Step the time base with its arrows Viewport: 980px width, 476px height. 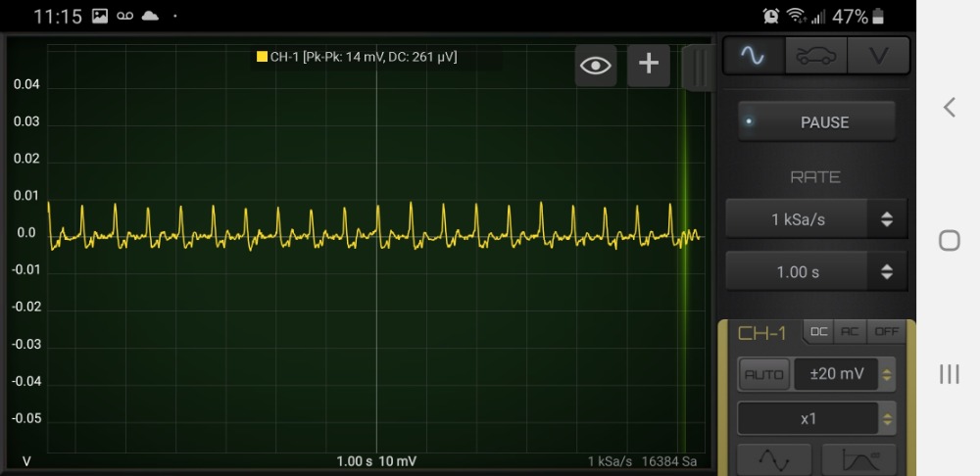click(x=887, y=271)
